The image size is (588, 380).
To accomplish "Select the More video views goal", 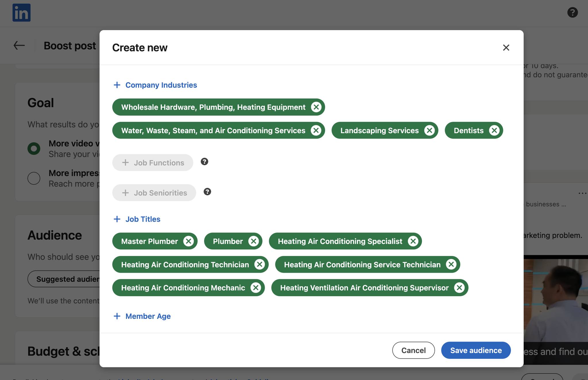I will [x=34, y=149].
